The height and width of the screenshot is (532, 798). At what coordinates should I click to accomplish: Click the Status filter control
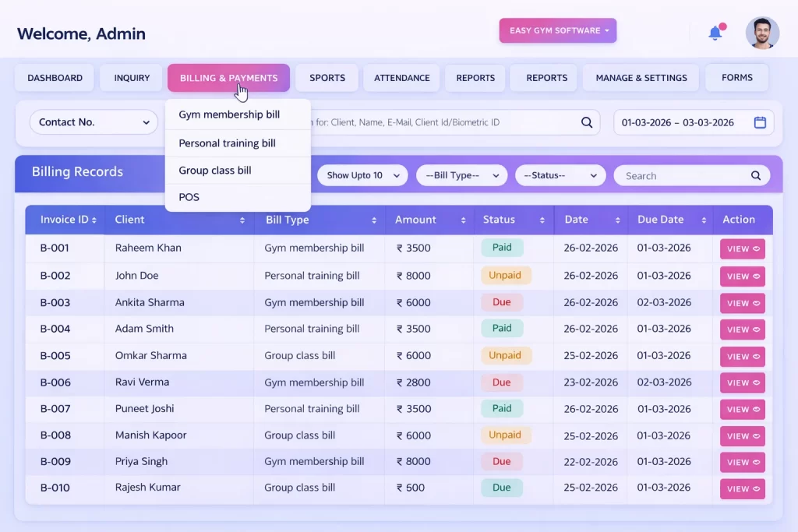560,175
